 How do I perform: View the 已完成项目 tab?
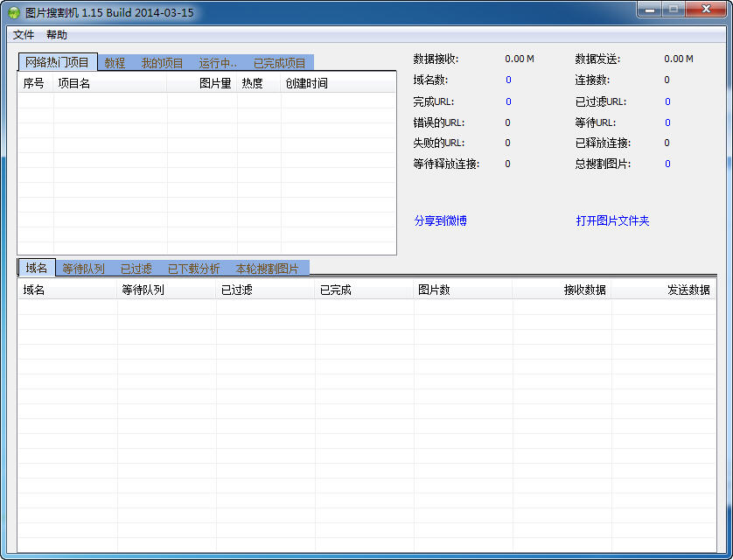pos(279,63)
